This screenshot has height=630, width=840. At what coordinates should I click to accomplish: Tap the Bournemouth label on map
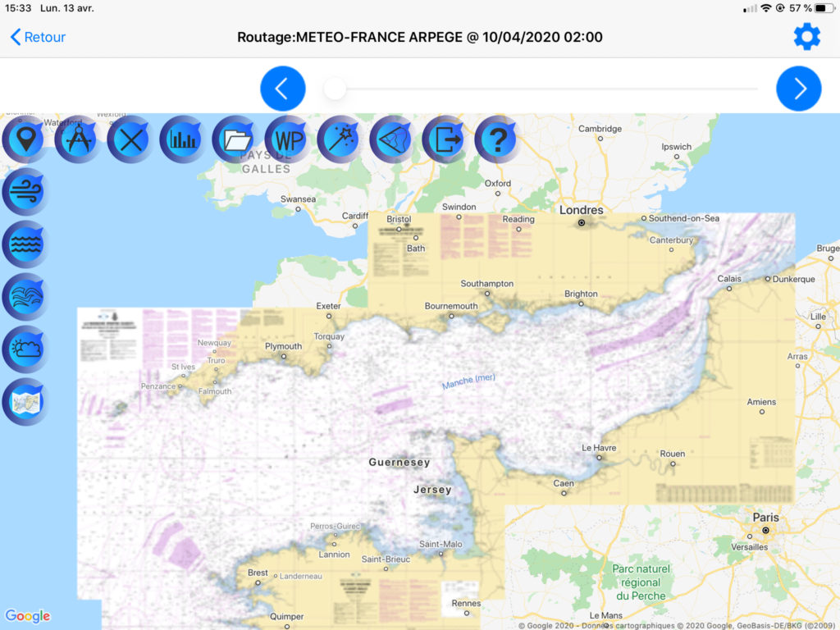pyautogui.click(x=451, y=306)
